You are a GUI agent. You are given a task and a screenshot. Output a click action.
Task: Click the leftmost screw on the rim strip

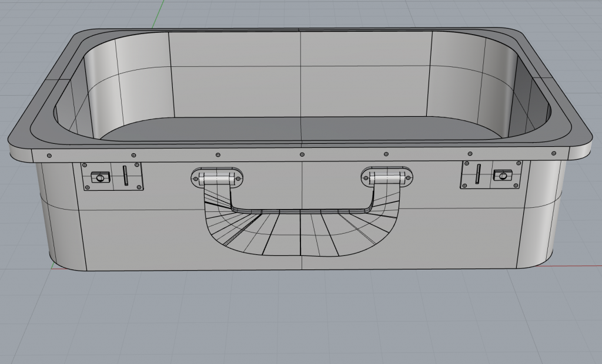click(49, 156)
